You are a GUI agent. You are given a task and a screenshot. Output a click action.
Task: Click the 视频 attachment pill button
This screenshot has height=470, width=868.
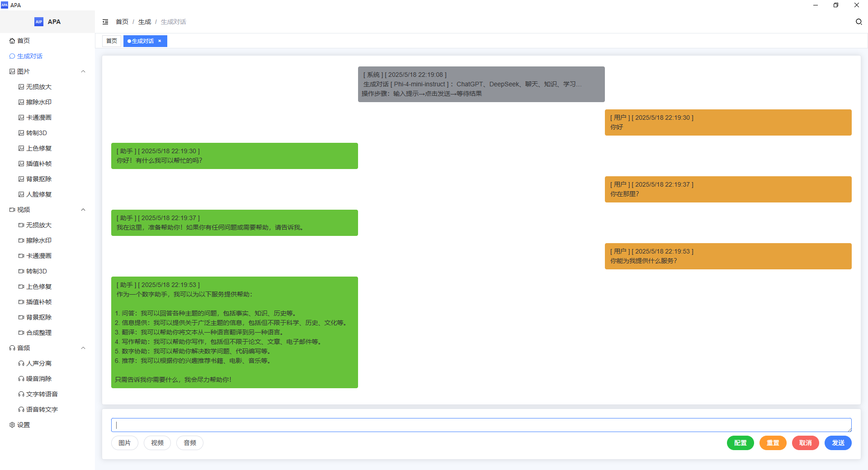pos(157,443)
